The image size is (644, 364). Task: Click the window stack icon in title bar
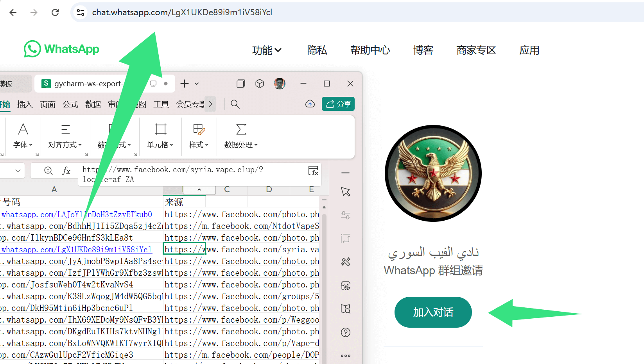pyautogui.click(x=241, y=84)
